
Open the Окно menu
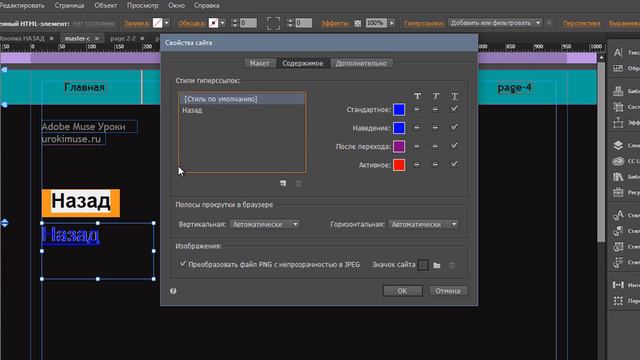tap(176, 5)
